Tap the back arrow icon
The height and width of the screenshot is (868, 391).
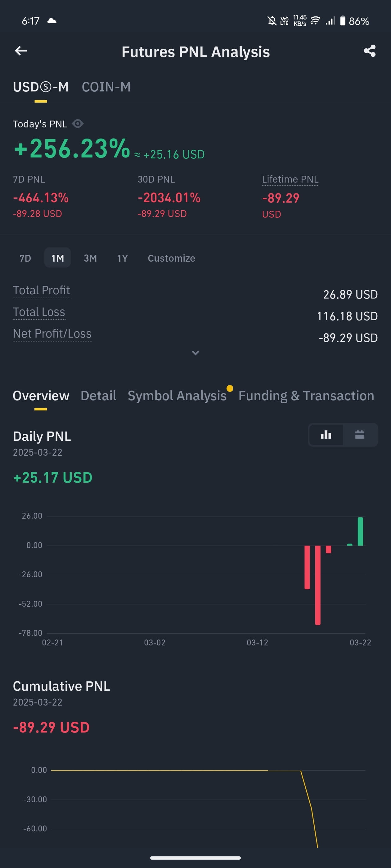(21, 51)
